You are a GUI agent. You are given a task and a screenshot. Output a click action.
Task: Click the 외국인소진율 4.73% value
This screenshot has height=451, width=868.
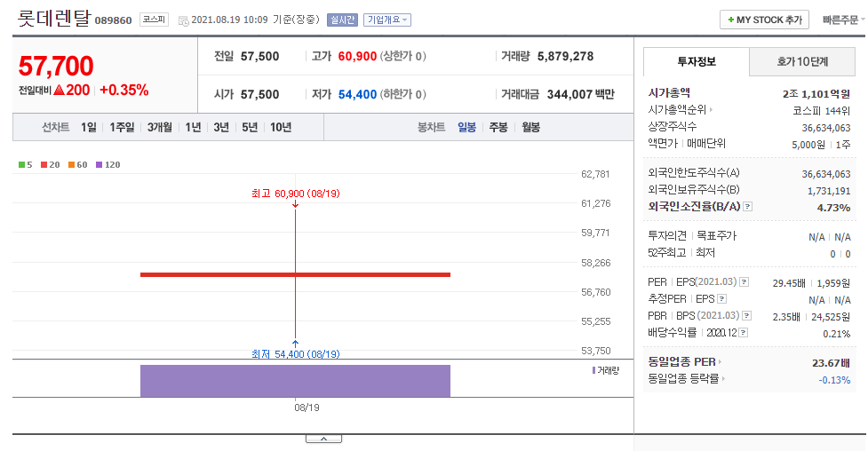833,208
